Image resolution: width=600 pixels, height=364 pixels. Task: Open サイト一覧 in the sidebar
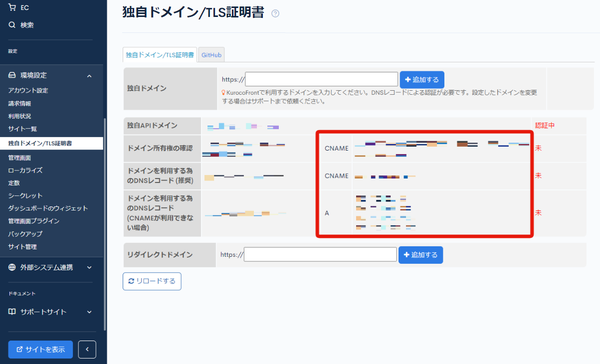[x=23, y=129]
